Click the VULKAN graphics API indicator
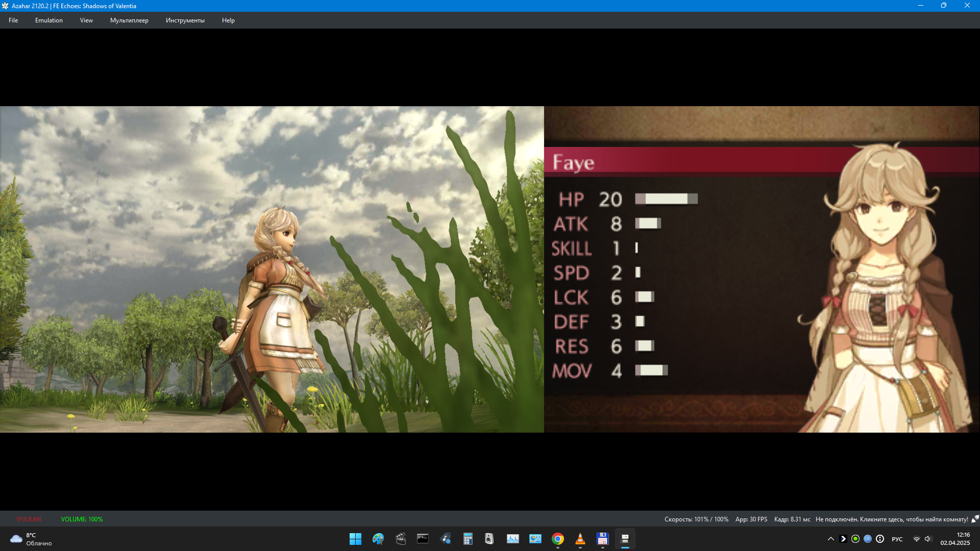 coord(29,519)
